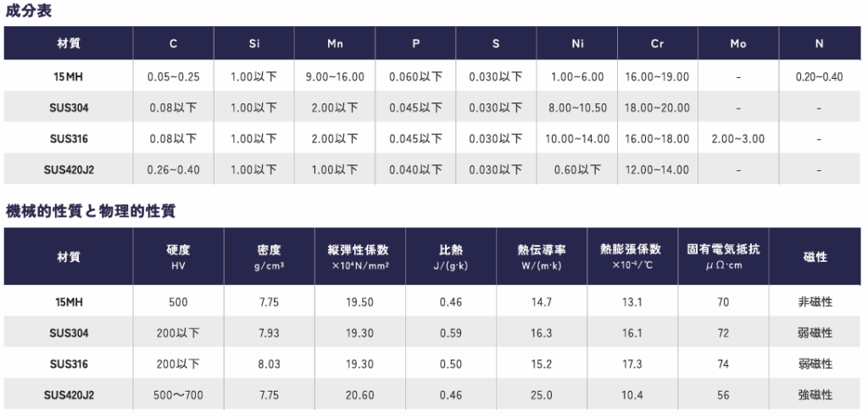Click the 機械的性質と物理的性質 heading
The height and width of the screenshot is (417, 868).
tap(91, 211)
